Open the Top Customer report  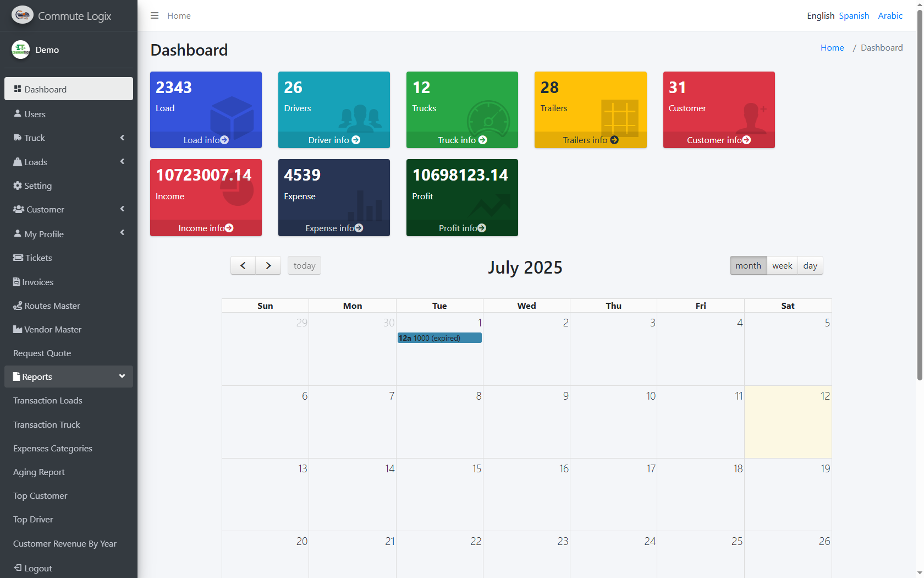(40, 495)
